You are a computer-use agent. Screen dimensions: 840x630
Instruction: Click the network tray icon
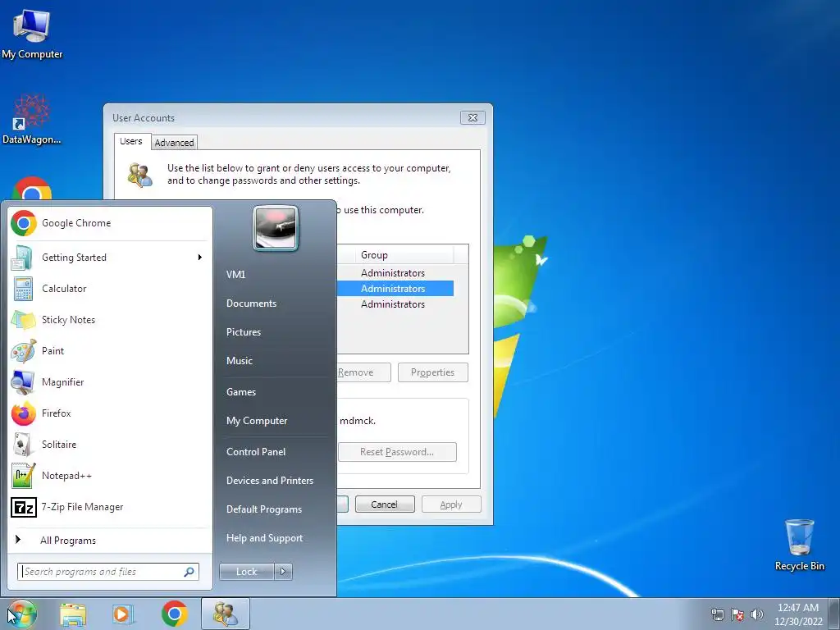pyautogui.click(x=717, y=614)
